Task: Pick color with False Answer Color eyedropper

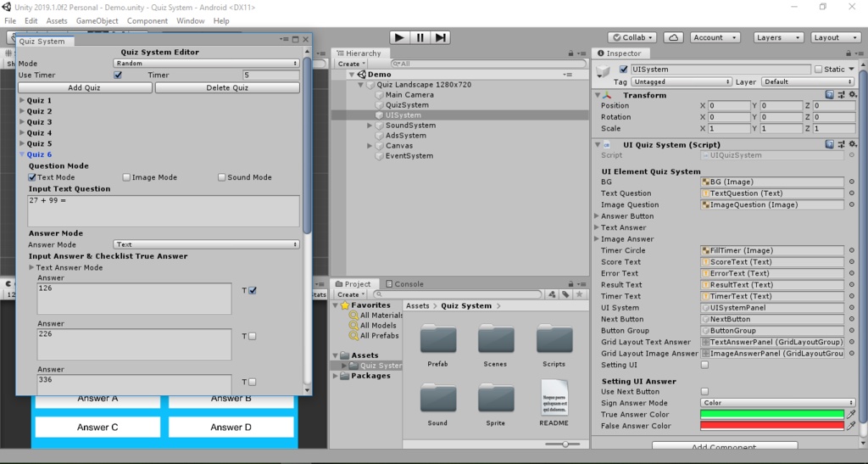Action: pos(851,426)
